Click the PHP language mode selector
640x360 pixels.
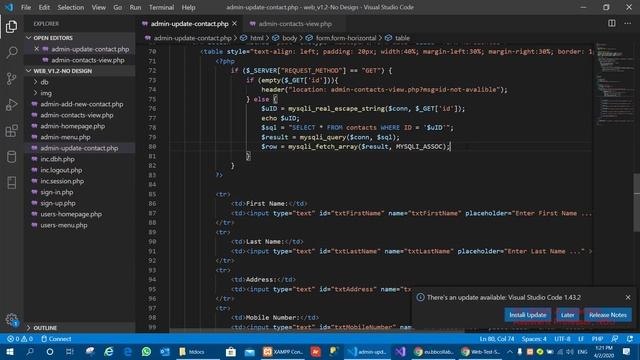point(597,339)
